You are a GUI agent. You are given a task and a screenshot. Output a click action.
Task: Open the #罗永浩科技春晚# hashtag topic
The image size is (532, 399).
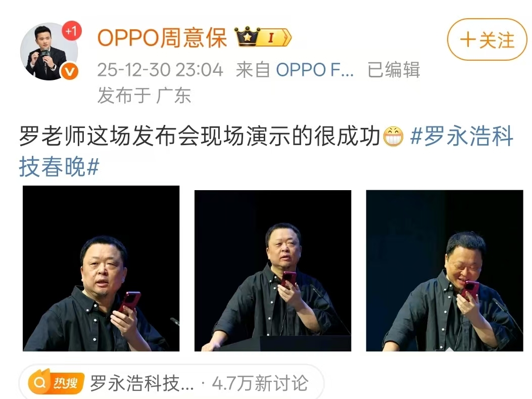[x=266, y=151]
